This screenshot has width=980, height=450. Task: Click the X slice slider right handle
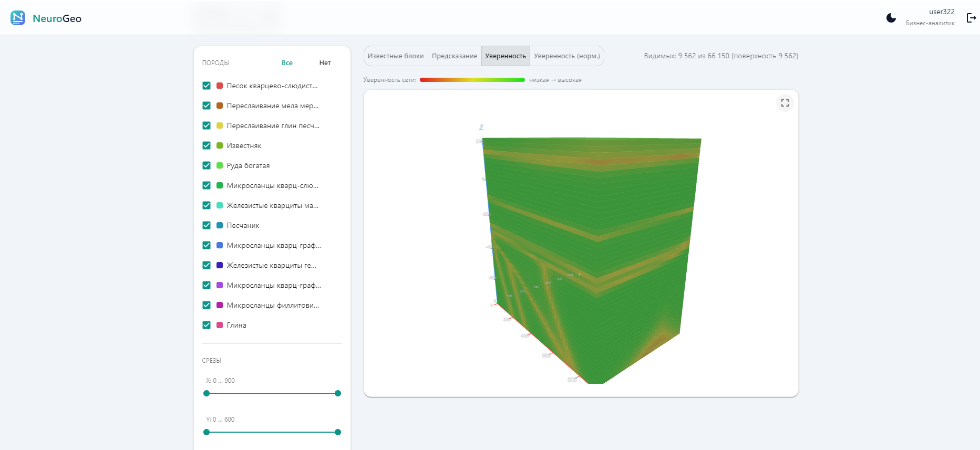click(x=338, y=393)
